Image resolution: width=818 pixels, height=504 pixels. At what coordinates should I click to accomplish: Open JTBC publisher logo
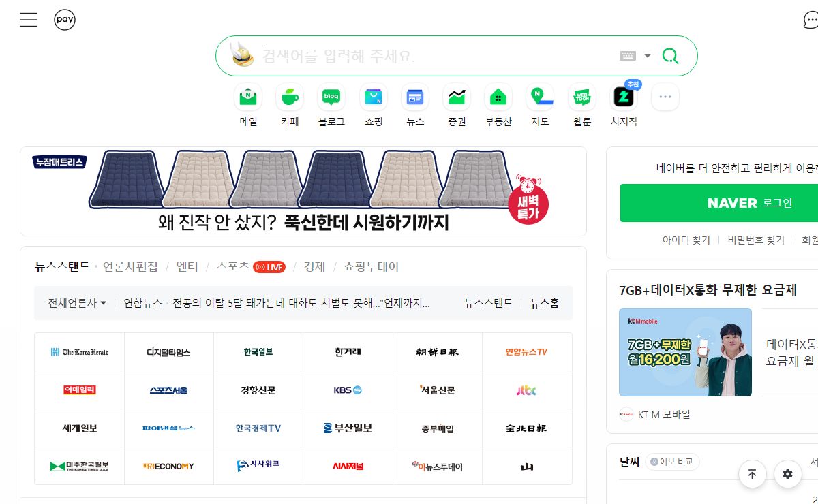pos(527,390)
